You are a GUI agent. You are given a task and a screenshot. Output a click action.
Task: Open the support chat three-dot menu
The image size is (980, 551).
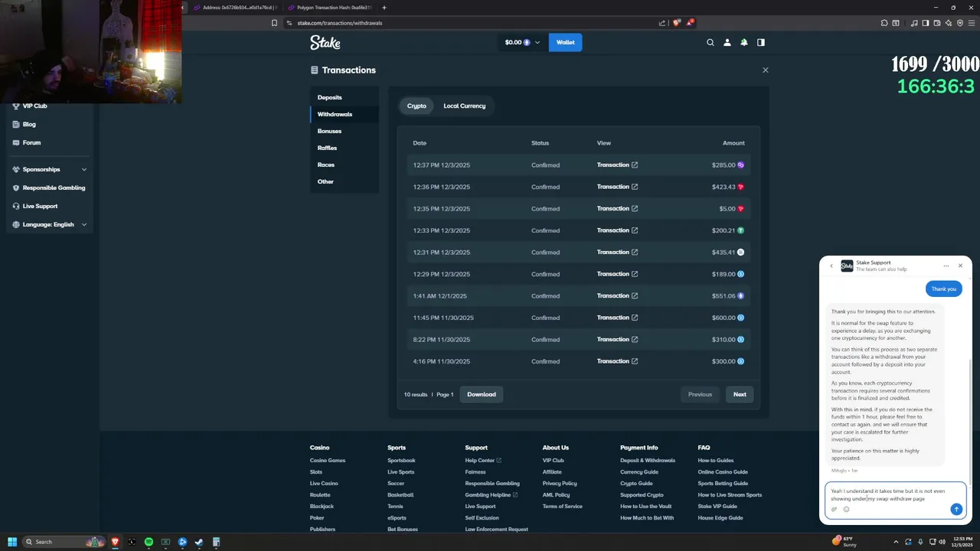tap(946, 266)
